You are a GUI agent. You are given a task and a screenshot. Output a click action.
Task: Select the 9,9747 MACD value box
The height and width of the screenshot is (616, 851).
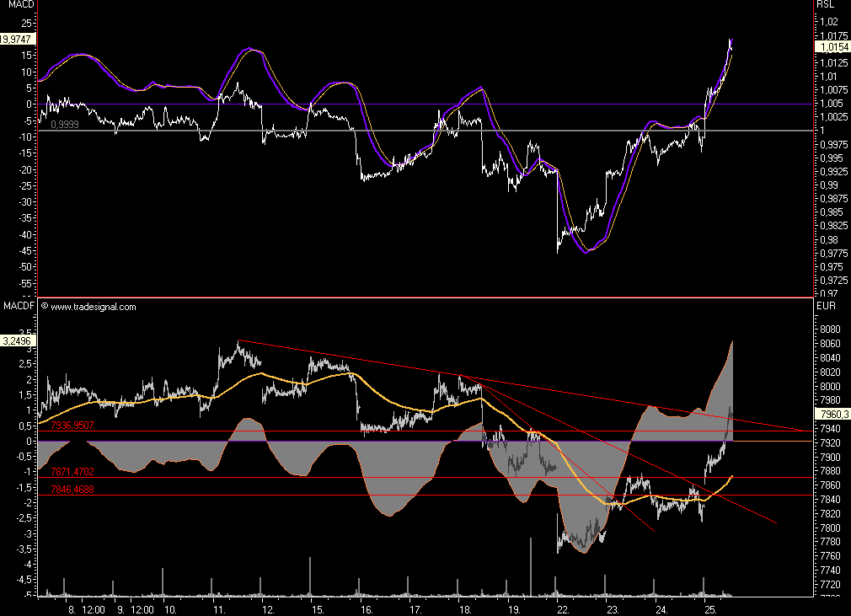click(x=18, y=39)
